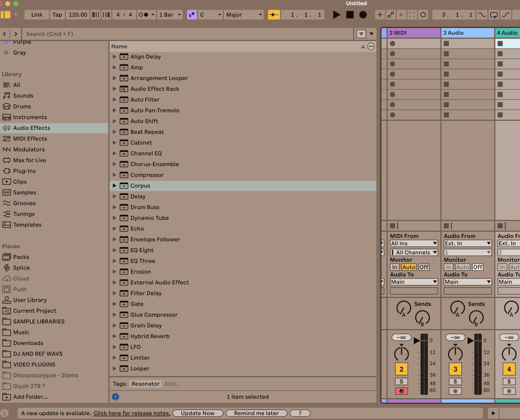This screenshot has height=420, width=520.
Task: Go forward in browser history
Action: tap(16, 34)
